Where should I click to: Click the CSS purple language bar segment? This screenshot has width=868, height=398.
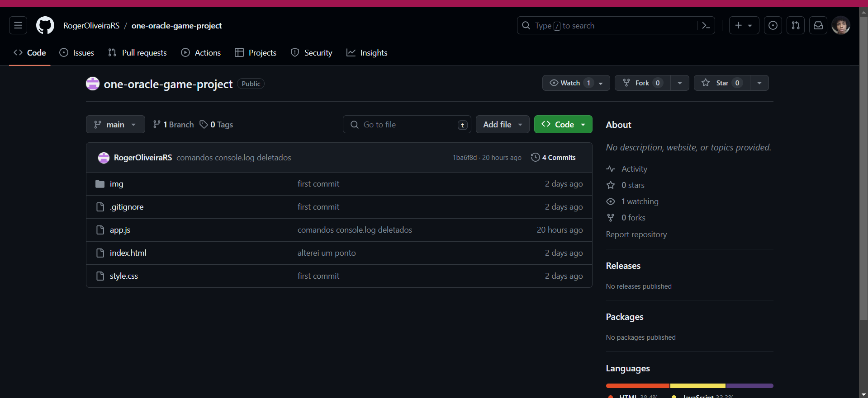point(750,386)
